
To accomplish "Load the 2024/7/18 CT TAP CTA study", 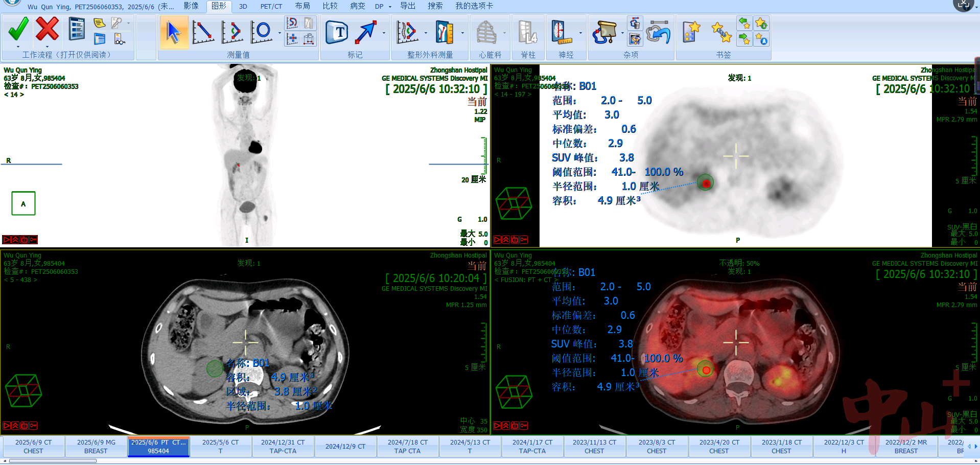I will click(x=407, y=447).
